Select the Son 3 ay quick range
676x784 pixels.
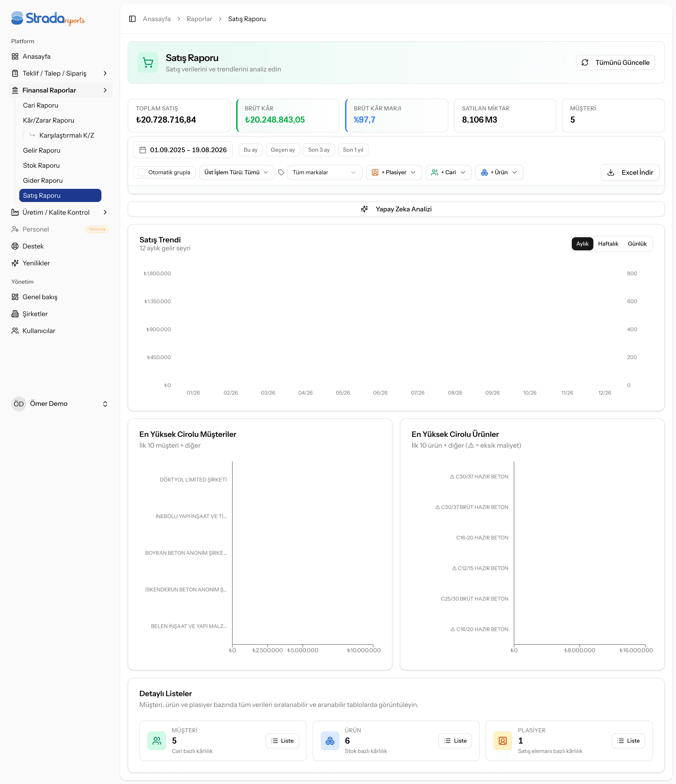tap(319, 150)
